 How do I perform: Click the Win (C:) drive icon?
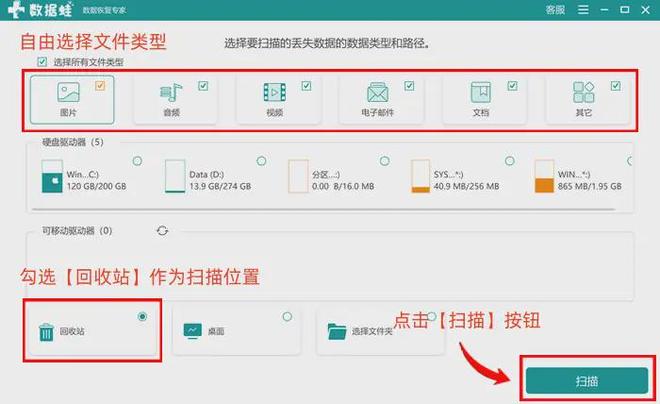tap(52, 176)
